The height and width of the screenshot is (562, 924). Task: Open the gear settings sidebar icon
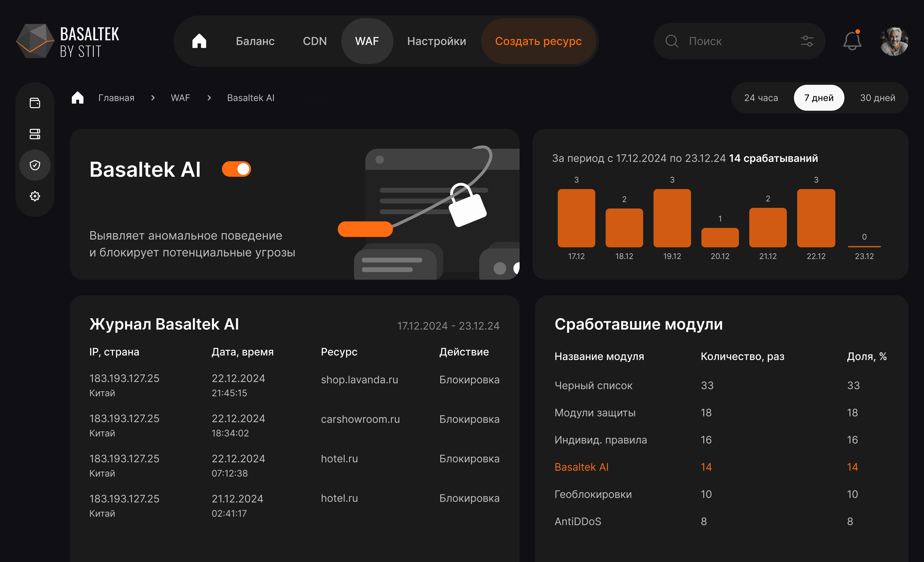[x=35, y=196]
